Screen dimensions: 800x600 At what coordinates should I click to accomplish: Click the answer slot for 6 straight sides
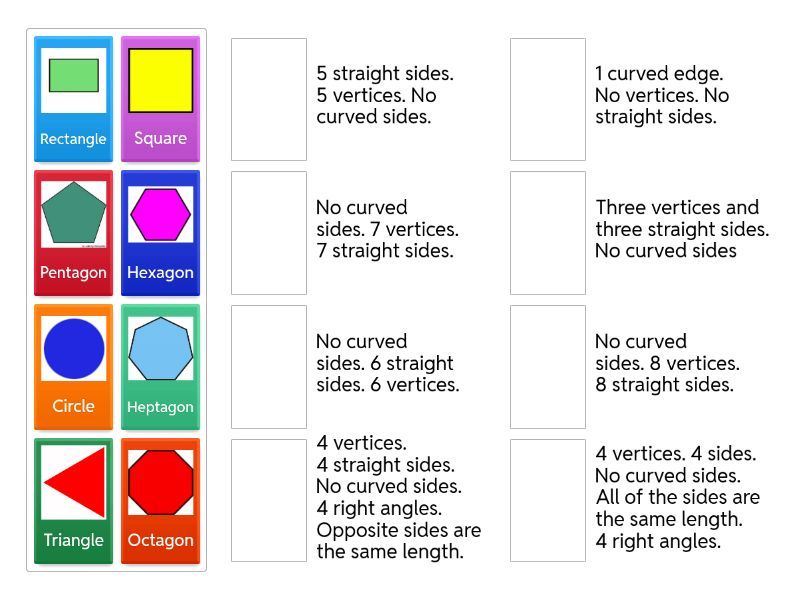(269, 367)
